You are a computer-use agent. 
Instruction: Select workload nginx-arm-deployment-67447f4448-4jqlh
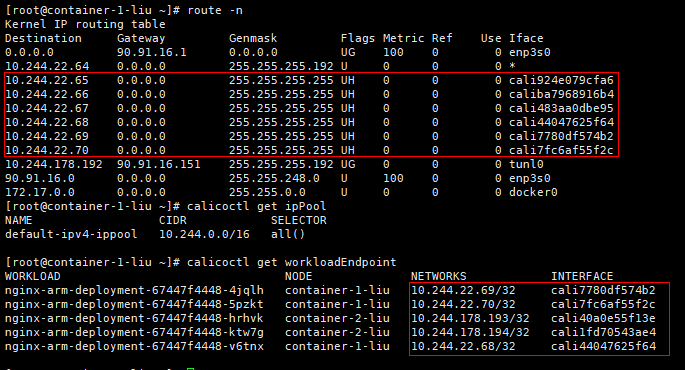[134, 290]
